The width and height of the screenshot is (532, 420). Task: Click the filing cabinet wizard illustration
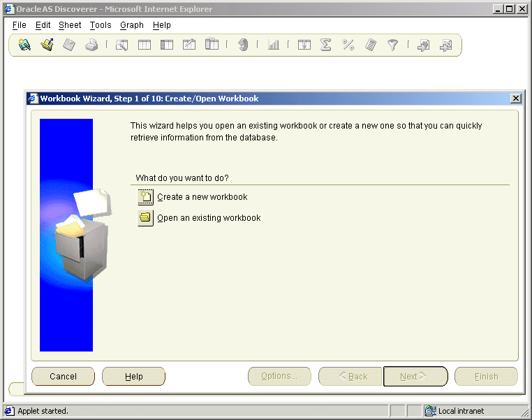click(x=75, y=235)
